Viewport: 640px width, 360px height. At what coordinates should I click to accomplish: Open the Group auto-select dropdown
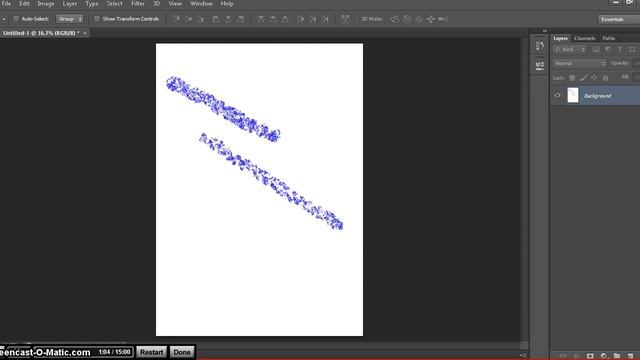[69, 19]
